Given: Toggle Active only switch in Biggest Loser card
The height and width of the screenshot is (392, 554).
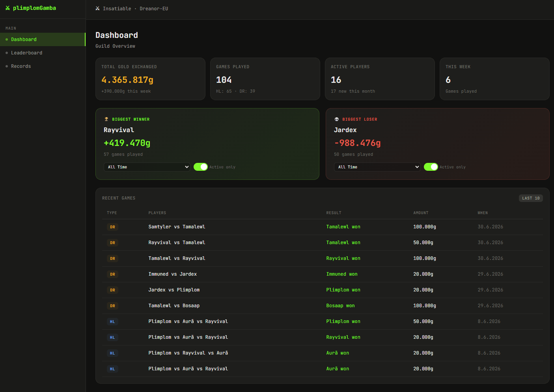Looking at the screenshot, I should pyautogui.click(x=431, y=167).
